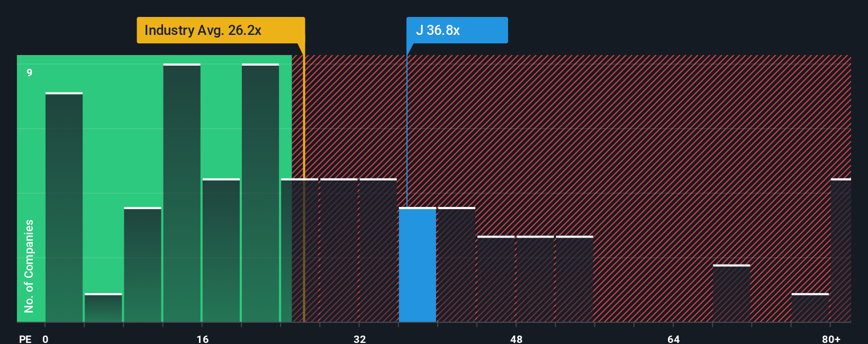
Task: Click the No. of Companies axis title
Action: click(x=29, y=266)
